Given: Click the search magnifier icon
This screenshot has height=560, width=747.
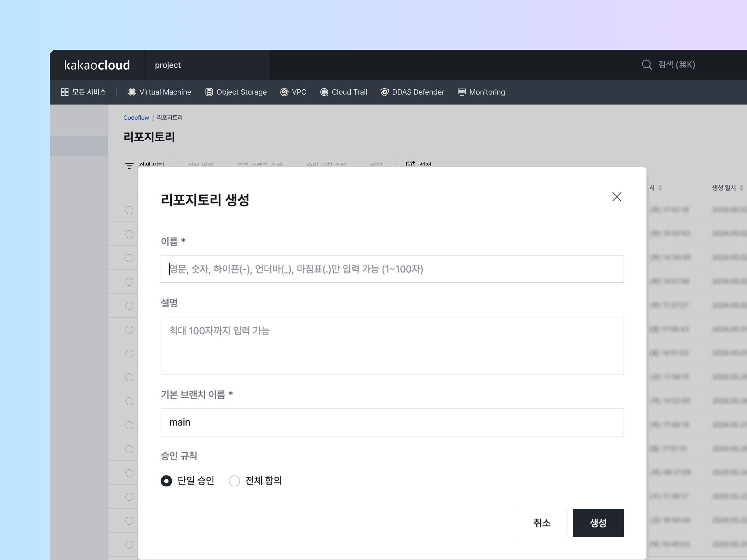Looking at the screenshot, I should coord(647,64).
